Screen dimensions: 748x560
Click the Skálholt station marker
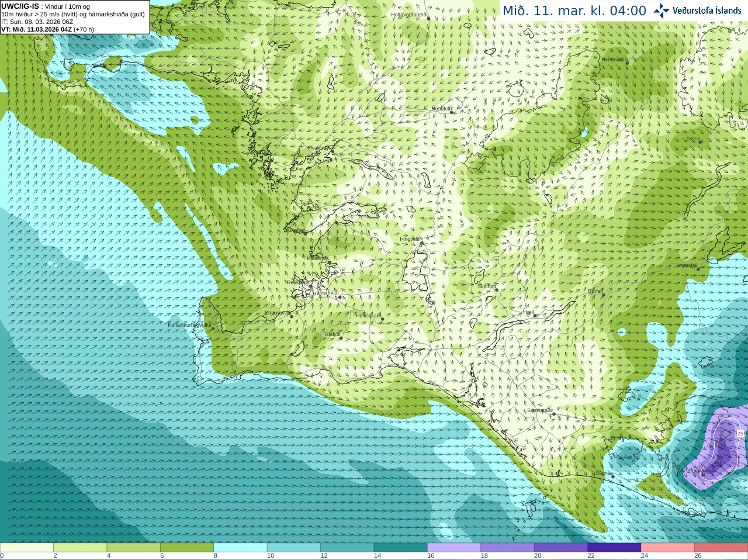pyautogui.click(x=497, y=289)
